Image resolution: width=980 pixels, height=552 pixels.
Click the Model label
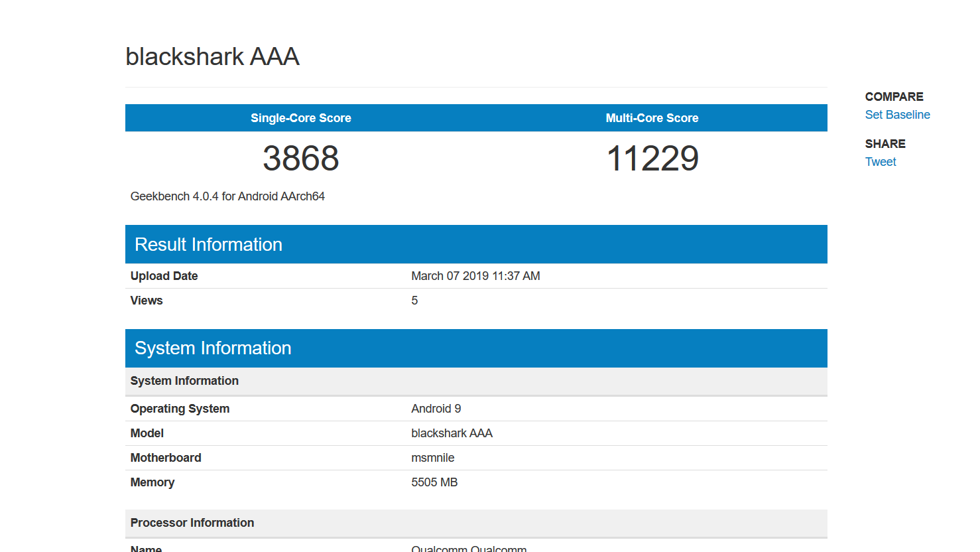(147, 433)
